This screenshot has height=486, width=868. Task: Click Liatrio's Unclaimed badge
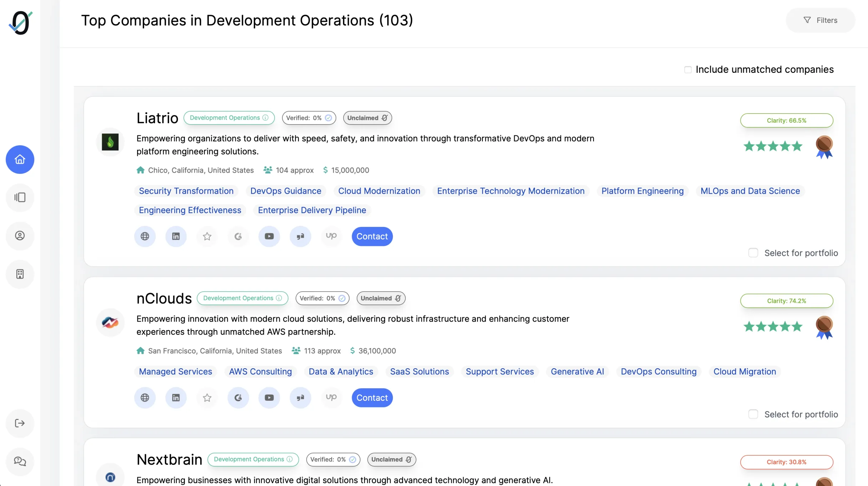367,118
